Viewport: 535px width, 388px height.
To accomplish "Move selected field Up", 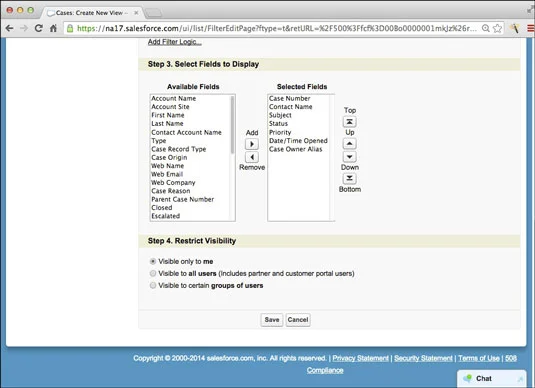I will pyautogui.click(x=349, y=143).
